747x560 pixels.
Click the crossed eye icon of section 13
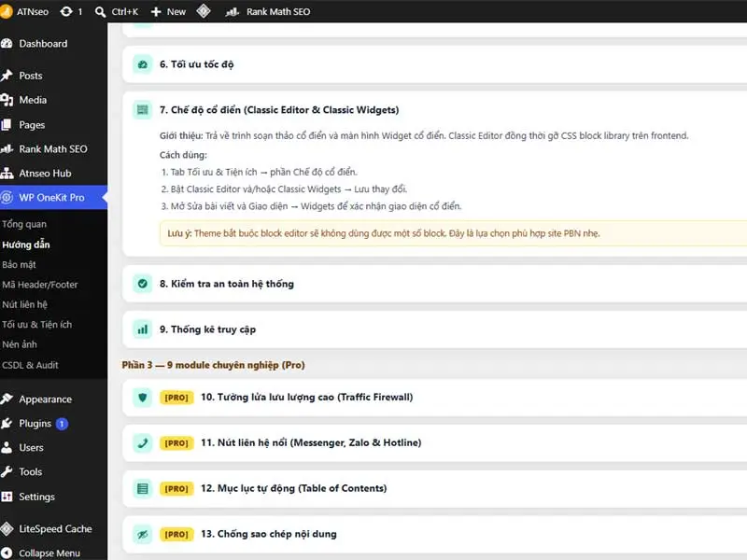coord(143,534)
